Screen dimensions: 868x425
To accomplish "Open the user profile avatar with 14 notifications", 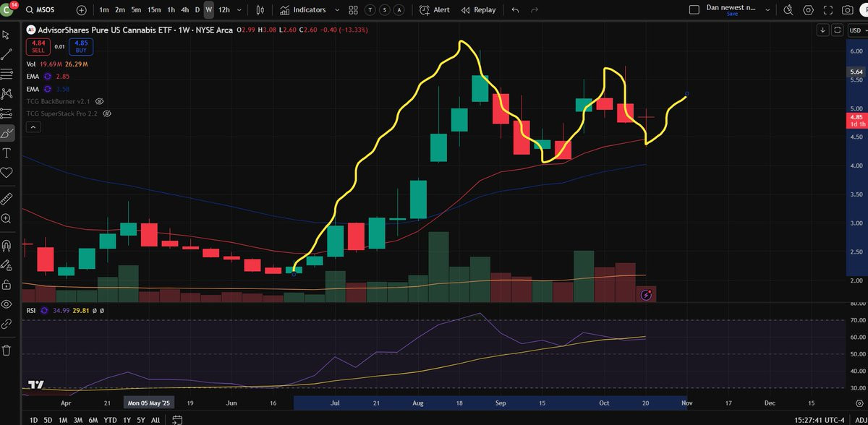I will (8, 9).
